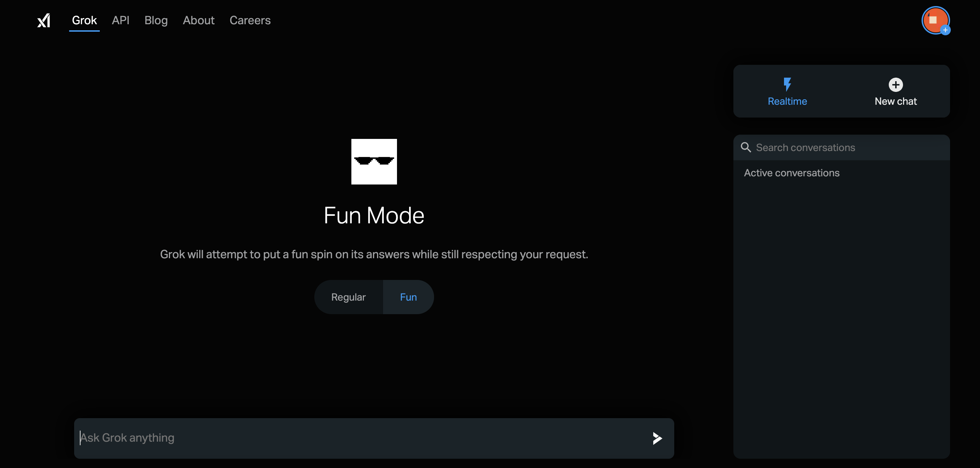Screen dimensions: 980x468
Task: Click the sunglasses Fun Mode image
Action: (x=373, y=162)
